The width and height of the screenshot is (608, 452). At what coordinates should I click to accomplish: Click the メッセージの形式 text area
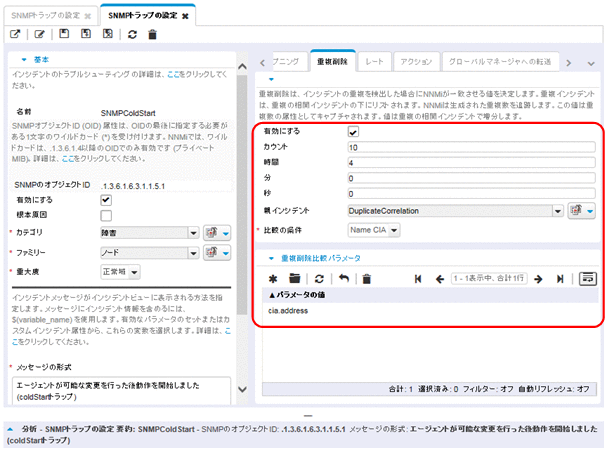click(121, 391)
